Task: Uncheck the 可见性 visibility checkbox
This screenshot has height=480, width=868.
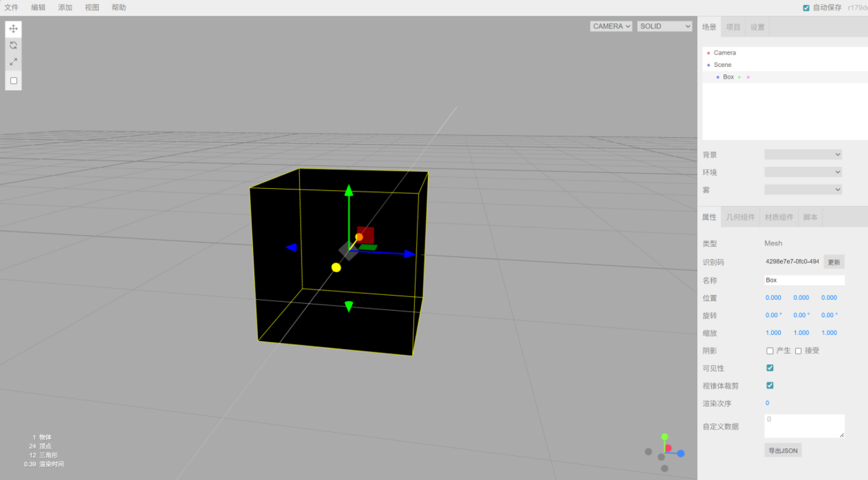Action: pyautogui.click(x=770, y=368)
